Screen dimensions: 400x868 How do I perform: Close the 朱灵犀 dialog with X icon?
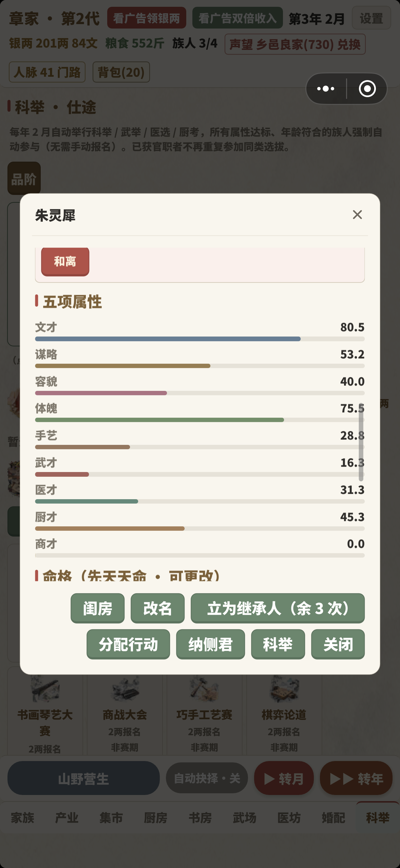tap(357, 215)
